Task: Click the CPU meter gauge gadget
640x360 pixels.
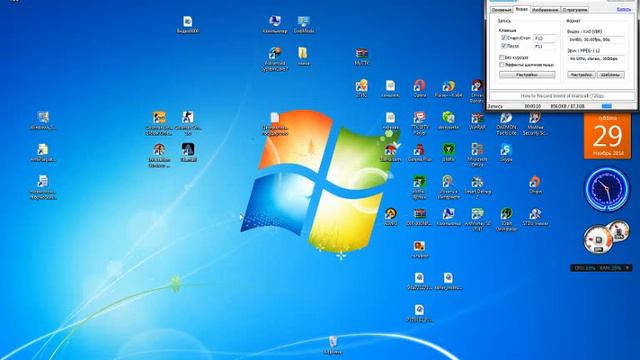Action: point(598,240)
